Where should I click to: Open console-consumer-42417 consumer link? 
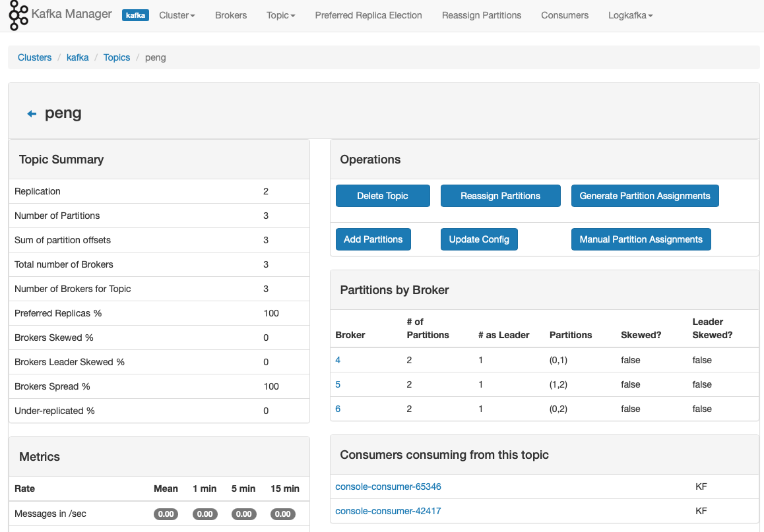click(x=388, y=511)
